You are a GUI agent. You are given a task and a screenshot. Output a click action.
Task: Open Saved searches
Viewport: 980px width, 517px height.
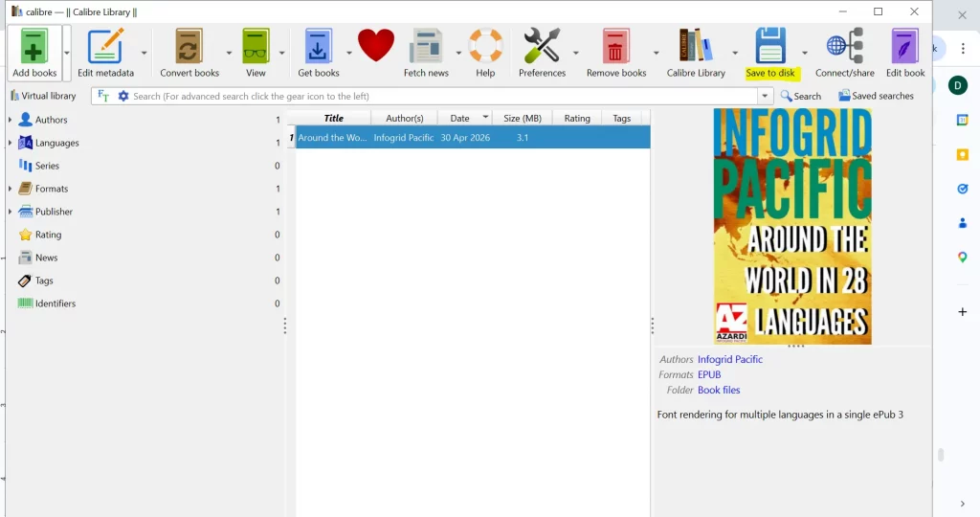click(876, 96)
